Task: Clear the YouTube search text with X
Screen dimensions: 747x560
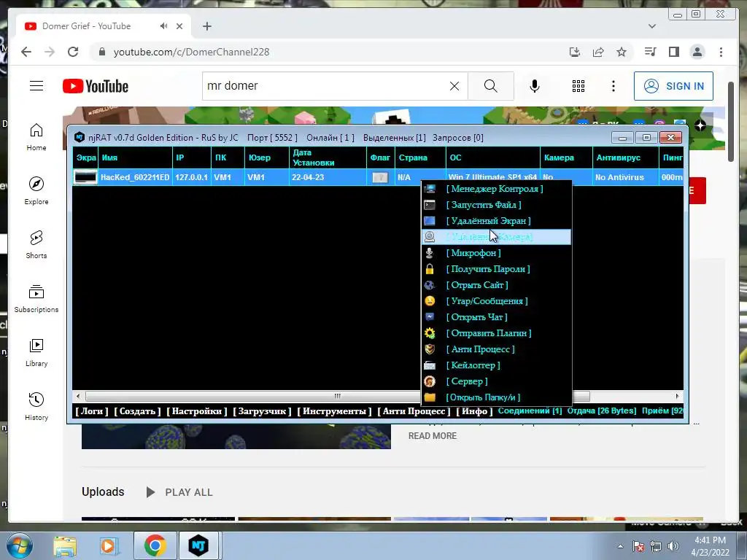Action: (x=454, y=86)
